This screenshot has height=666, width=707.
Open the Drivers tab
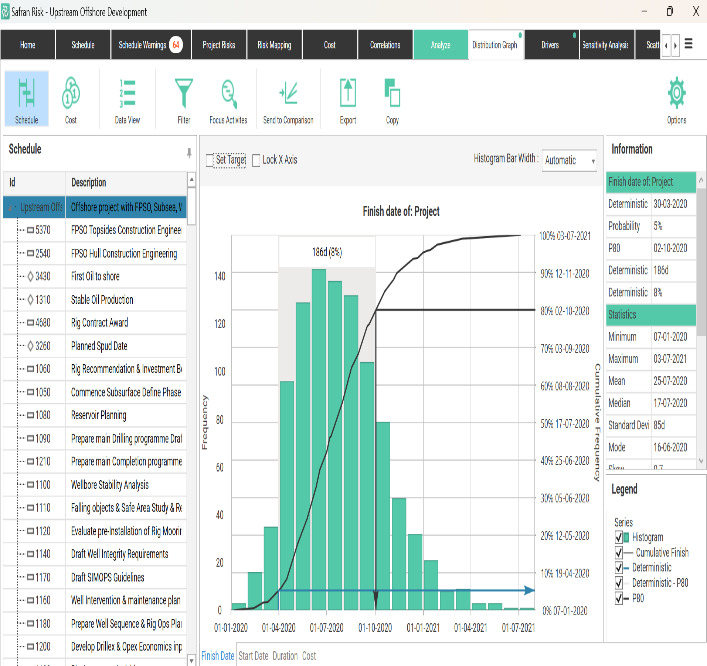coord(551,45)
